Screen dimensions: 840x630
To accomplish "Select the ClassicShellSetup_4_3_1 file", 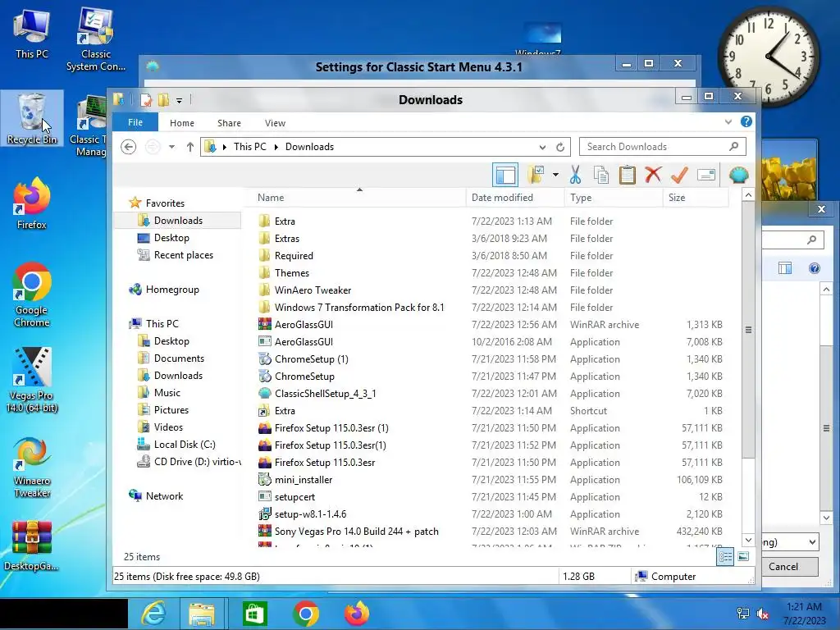I will tap(325, 393).
